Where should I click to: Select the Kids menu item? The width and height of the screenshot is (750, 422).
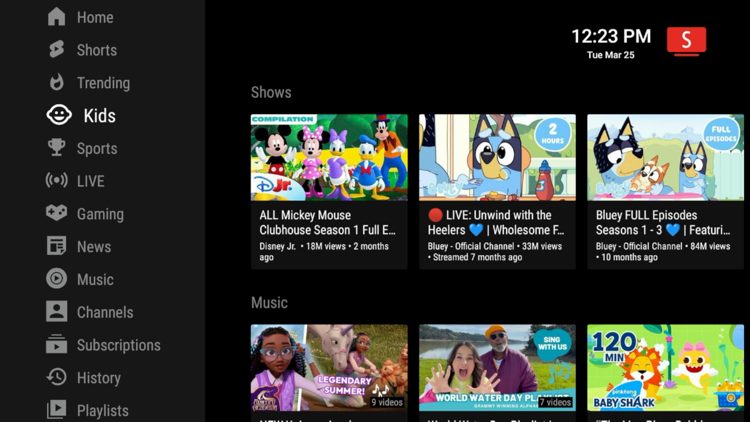[x=99, y=116]
